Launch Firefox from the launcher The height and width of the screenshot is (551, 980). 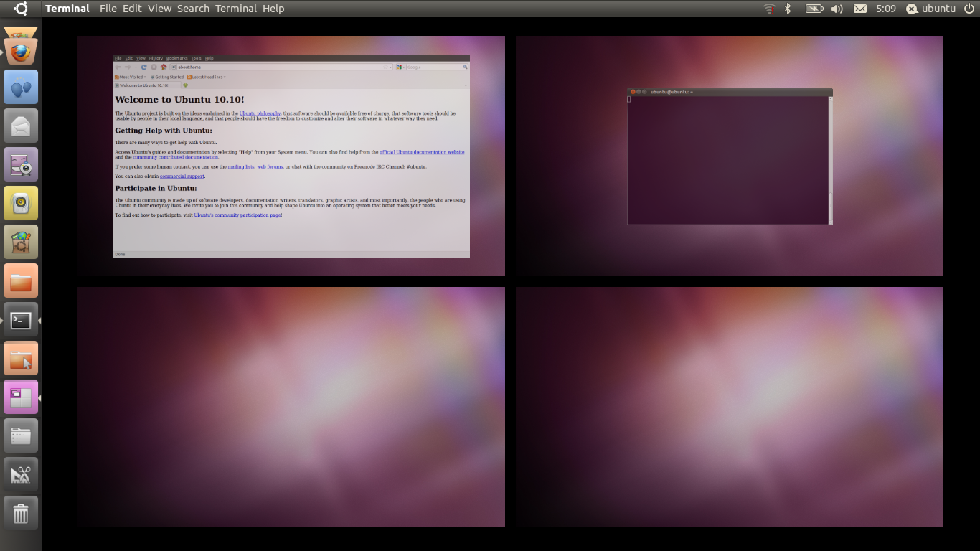click(21, 50)
